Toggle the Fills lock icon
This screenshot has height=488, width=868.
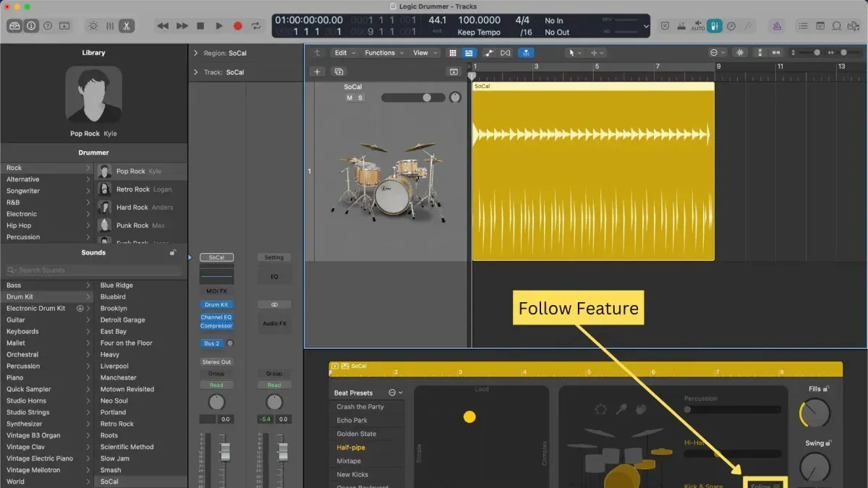[826, 389]
